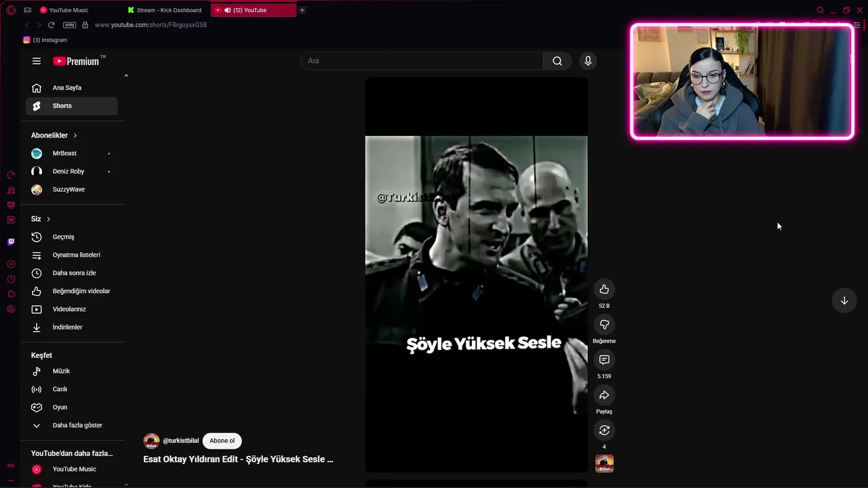
Task: Toggle the VPN badge in address bar
Action: point(69,25)
